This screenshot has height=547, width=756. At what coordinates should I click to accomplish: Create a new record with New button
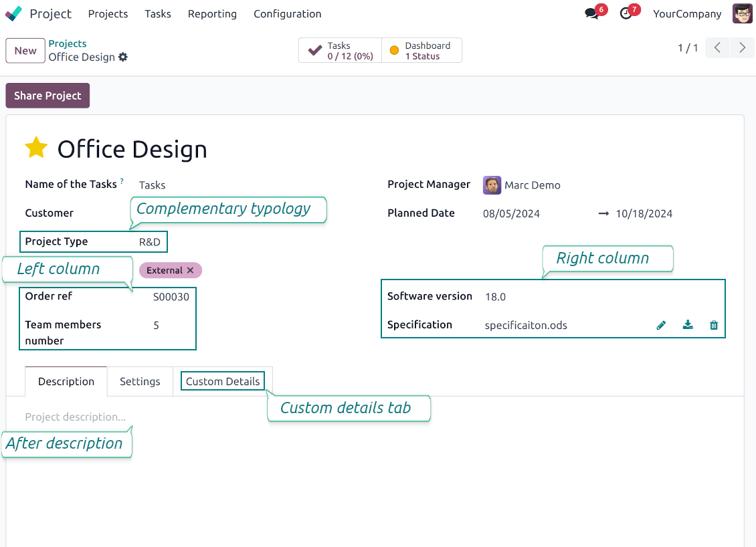coord(25,51)
